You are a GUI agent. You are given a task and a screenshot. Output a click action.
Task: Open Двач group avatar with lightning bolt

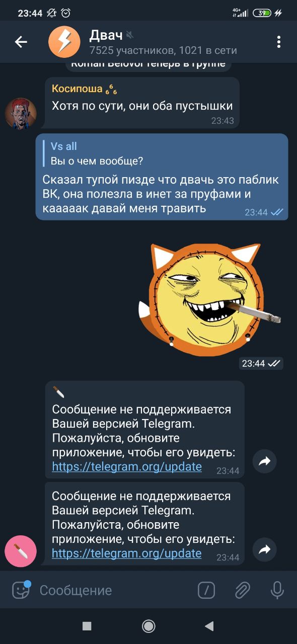64,42
